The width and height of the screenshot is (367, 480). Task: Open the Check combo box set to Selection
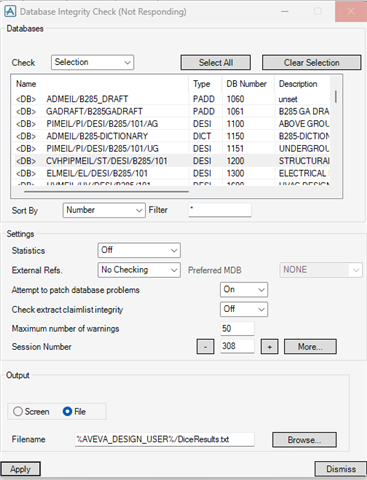(x=92, y=62)
